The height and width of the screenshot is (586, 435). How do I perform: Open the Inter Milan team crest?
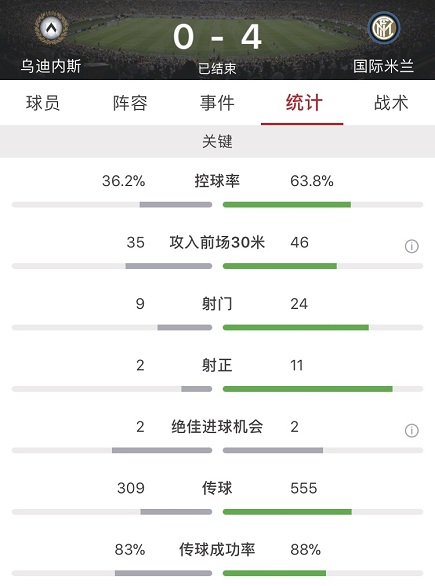pos(384,28)
